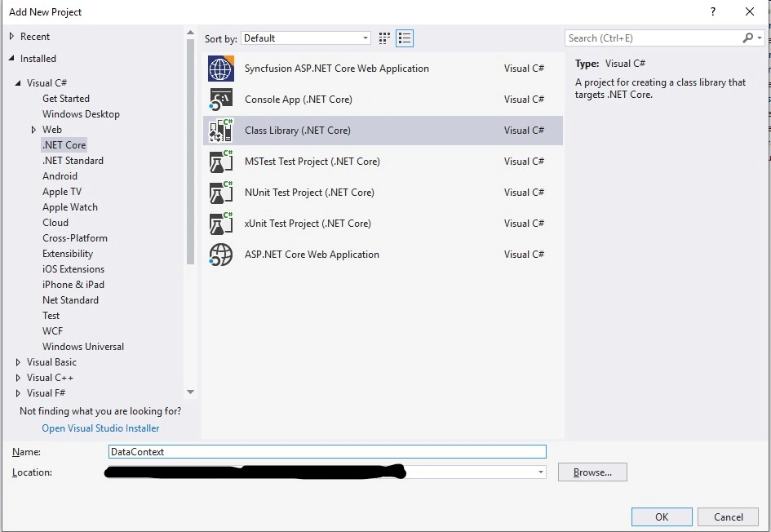
Task: Click the category tree scroll down arrow
Action: click(x=190, y=392)
